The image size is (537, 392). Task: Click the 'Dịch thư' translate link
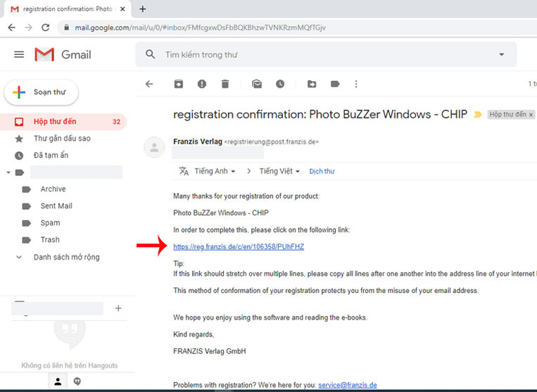click(x=322, y=171)
